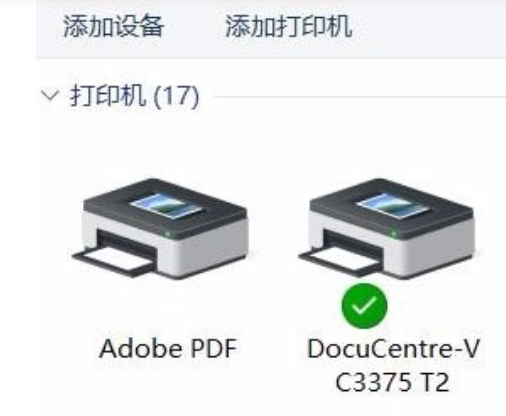
Task: Click the Adobe PDF name label
Action: (x=168, y=348)
